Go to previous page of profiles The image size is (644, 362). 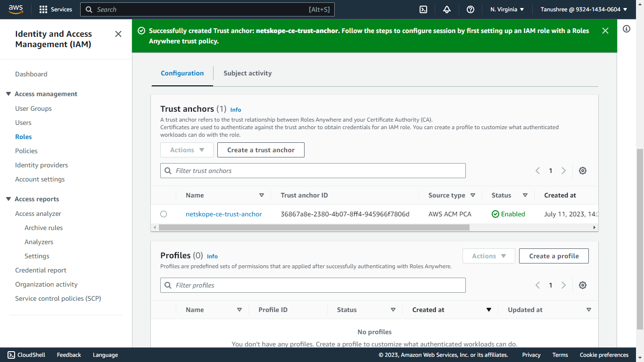(x=537, y=285)
